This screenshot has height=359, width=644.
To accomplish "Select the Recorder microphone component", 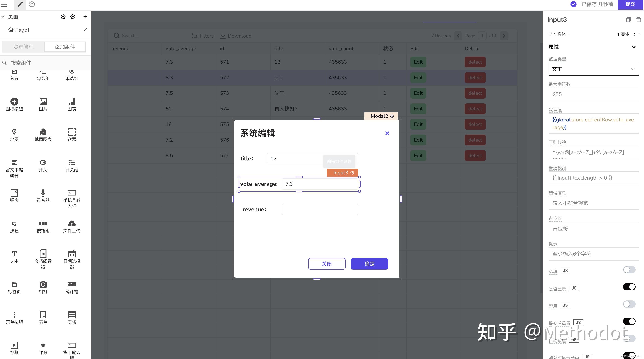I will pyautogui.click(x=43, y=193).
